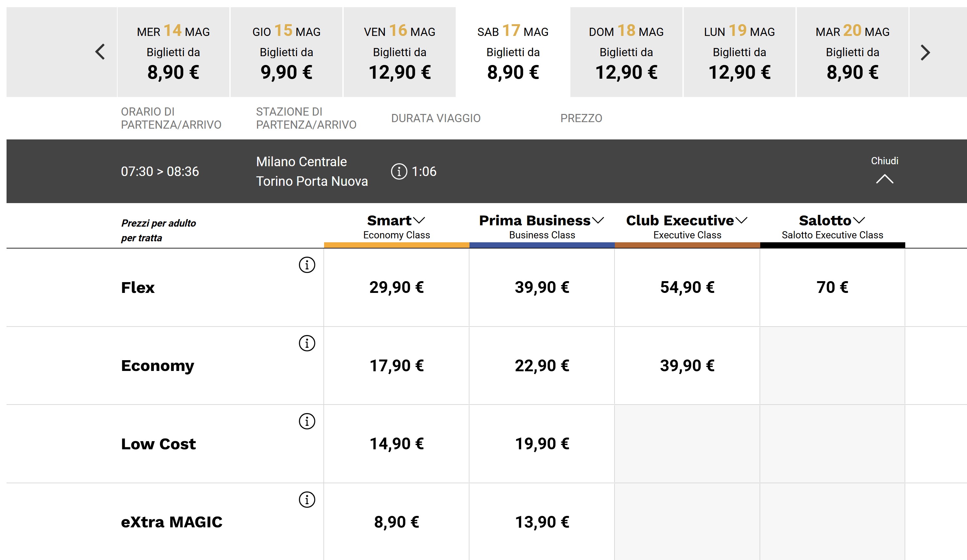Choose eXtra MAGIC Smart fare 8,90 €
Viewport: 967px width, 560px height.
pyautogui.click(x=396, y=522)
